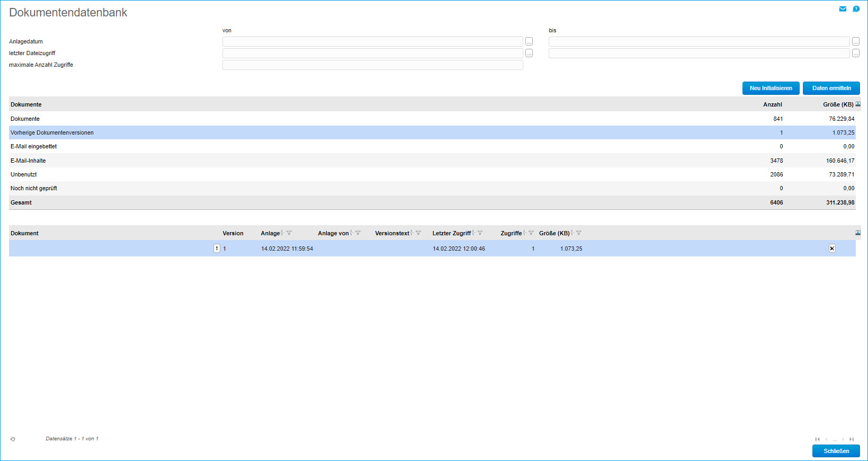The image size is (868, 461).
Task: Click the Daten ermitteln button
Action: tap(831, 88)
